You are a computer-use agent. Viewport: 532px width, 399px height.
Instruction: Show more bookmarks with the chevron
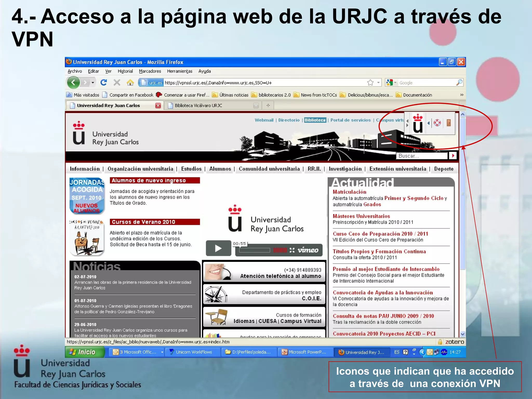(462, 95)
